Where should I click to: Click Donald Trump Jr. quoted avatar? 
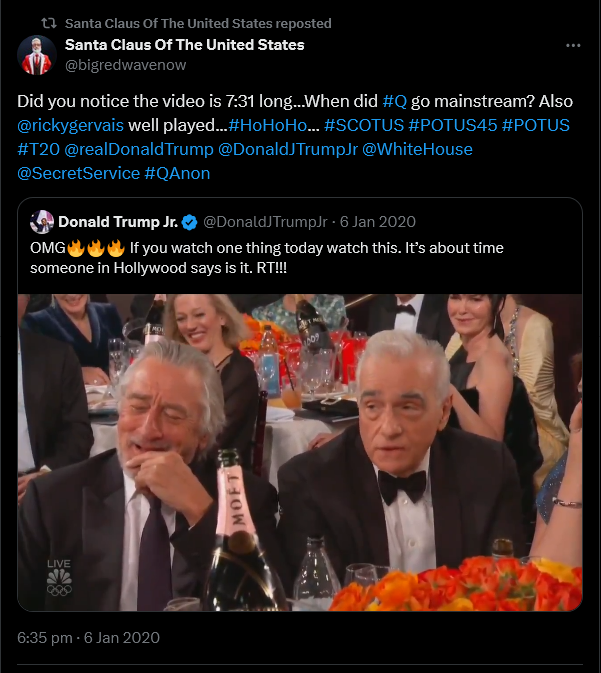click(42, 222)
